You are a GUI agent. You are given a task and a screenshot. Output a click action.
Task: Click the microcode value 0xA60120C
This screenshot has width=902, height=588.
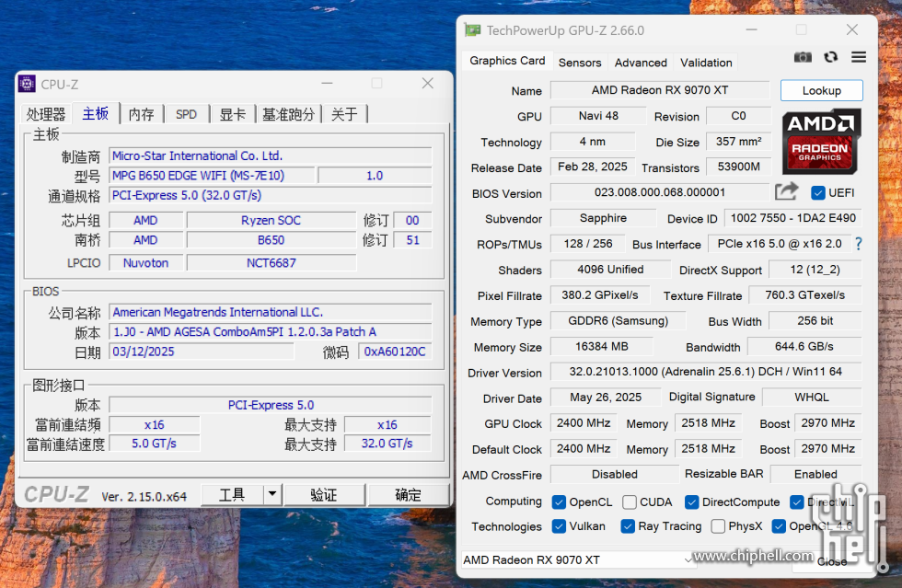395,352
